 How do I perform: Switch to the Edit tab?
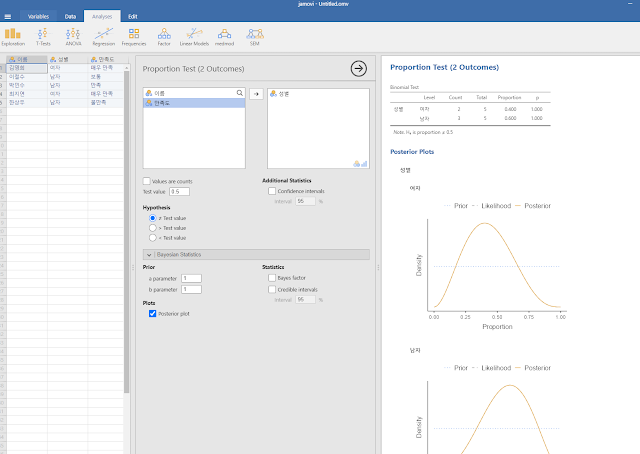133,16
